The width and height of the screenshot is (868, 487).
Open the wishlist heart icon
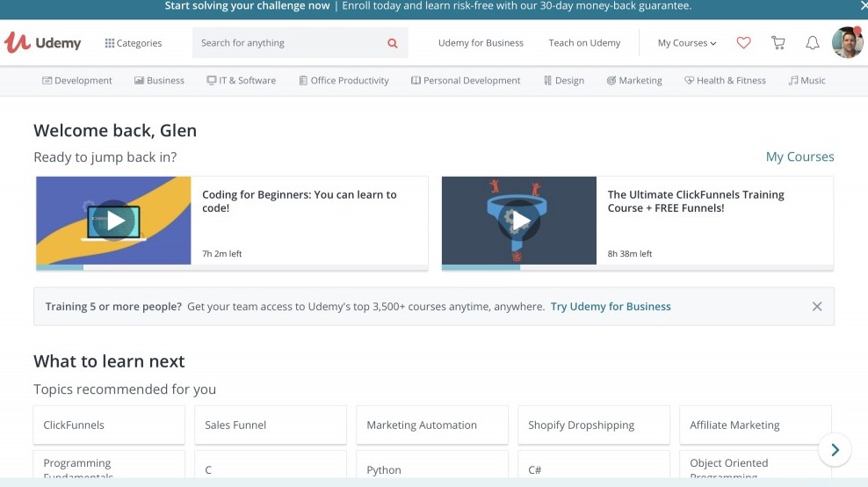[743, 43]
